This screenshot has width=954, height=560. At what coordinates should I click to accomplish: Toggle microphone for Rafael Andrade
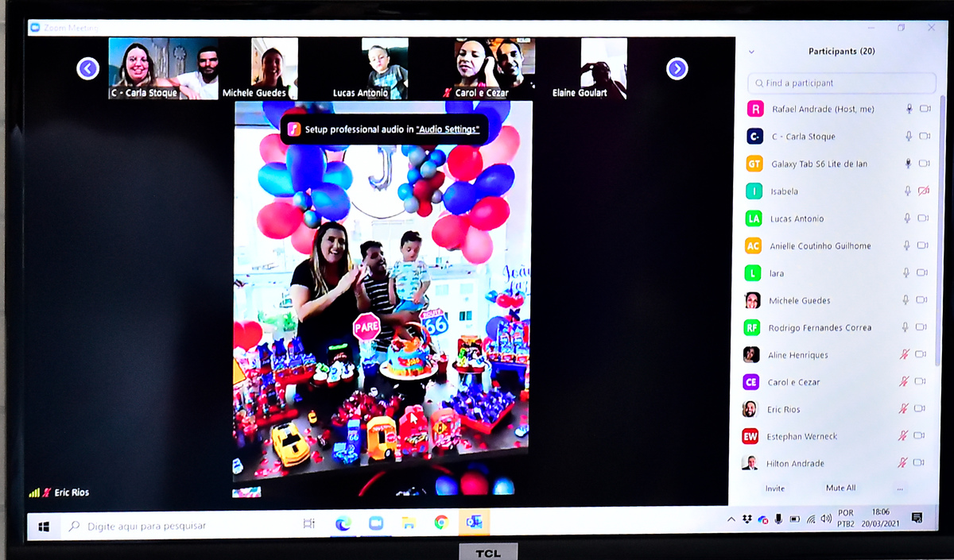click(909, 109)
